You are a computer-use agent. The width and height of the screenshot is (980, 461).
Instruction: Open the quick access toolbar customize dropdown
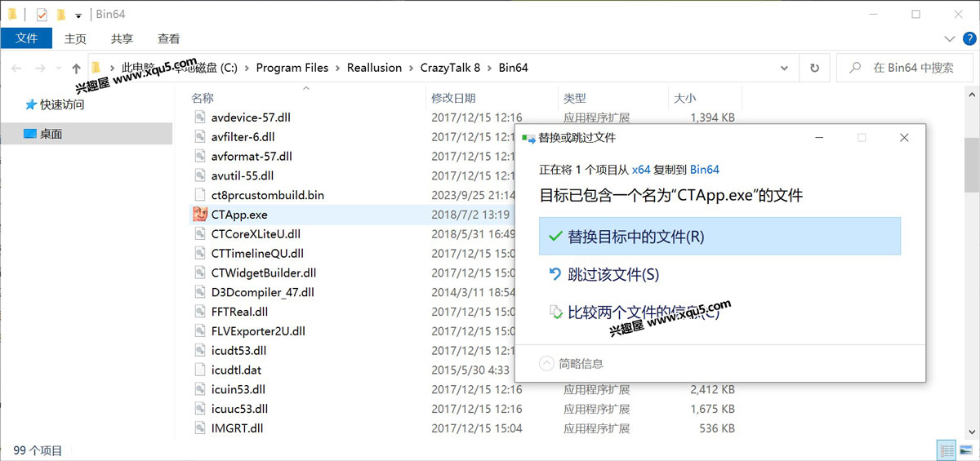(78, 15)
